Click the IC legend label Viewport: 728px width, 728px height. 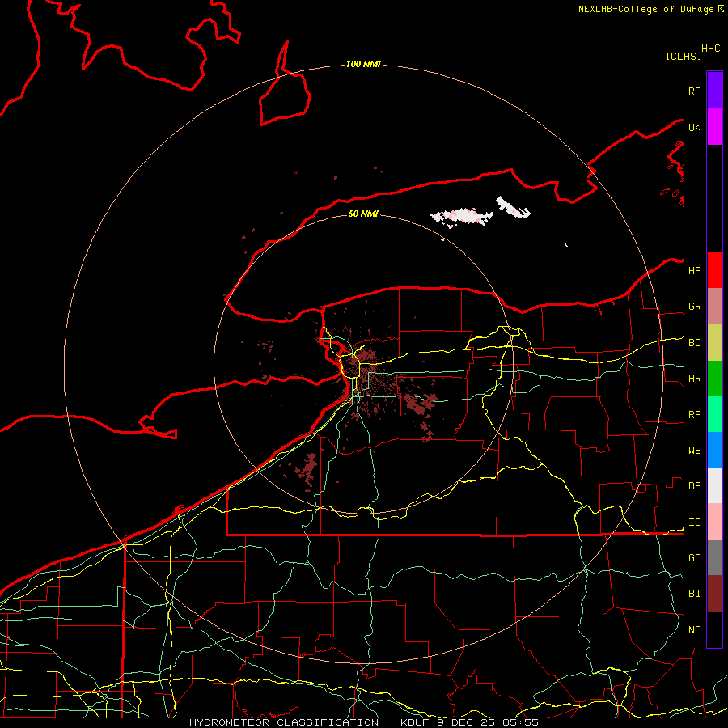694,523
